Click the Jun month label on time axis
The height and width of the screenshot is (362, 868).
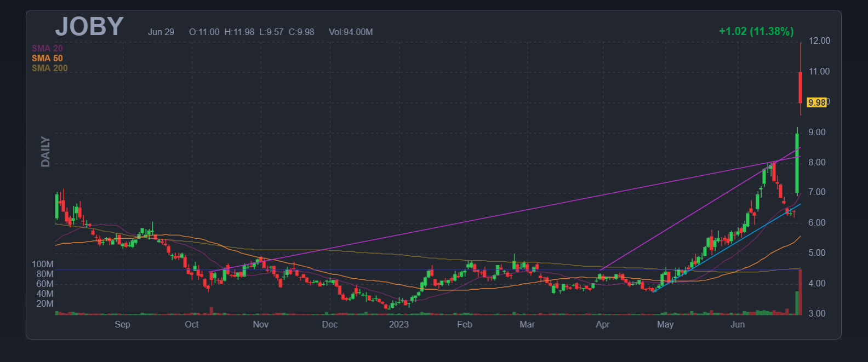click(x=738, y=324)
